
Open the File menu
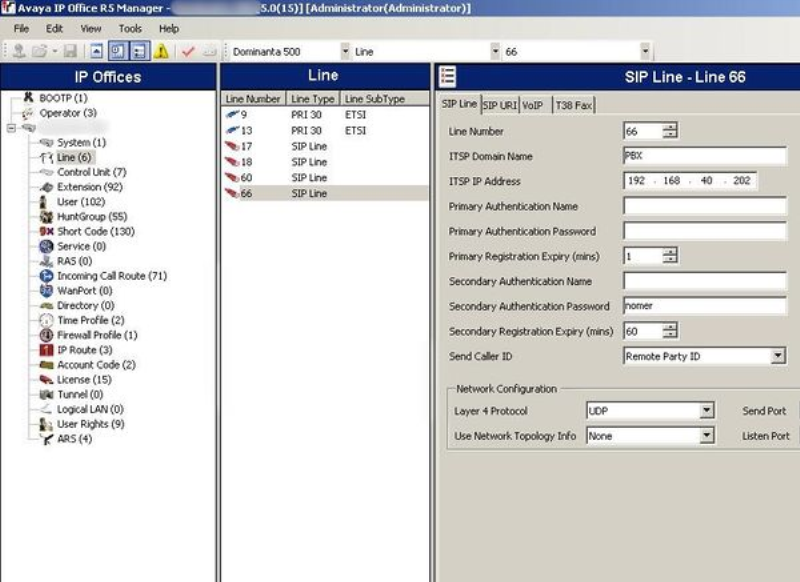21,29
